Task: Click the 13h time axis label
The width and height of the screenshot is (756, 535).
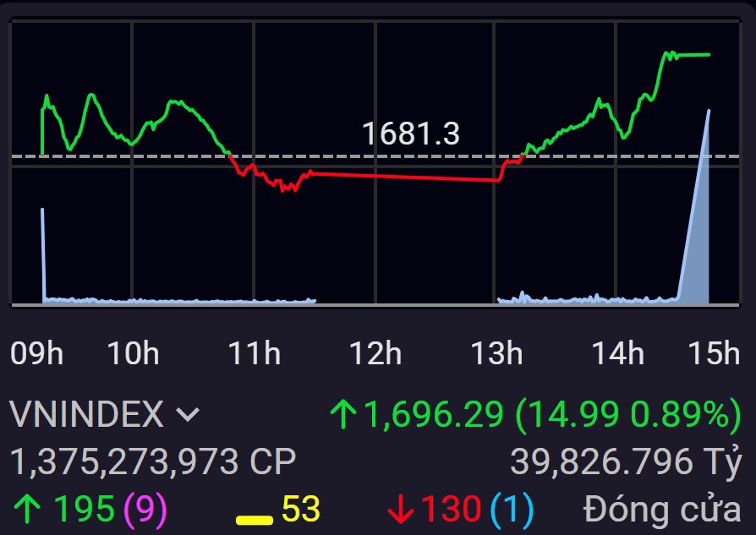Action: coord(496,353)
